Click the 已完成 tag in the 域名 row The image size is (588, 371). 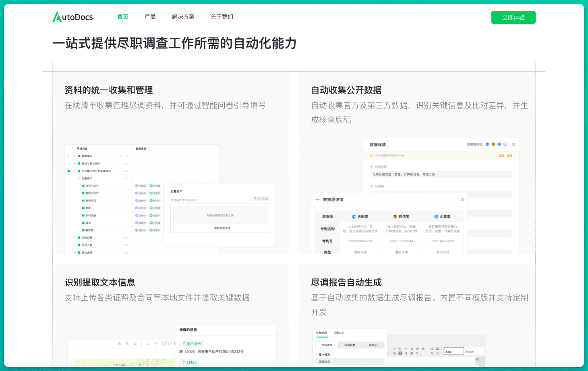[155, 223]
